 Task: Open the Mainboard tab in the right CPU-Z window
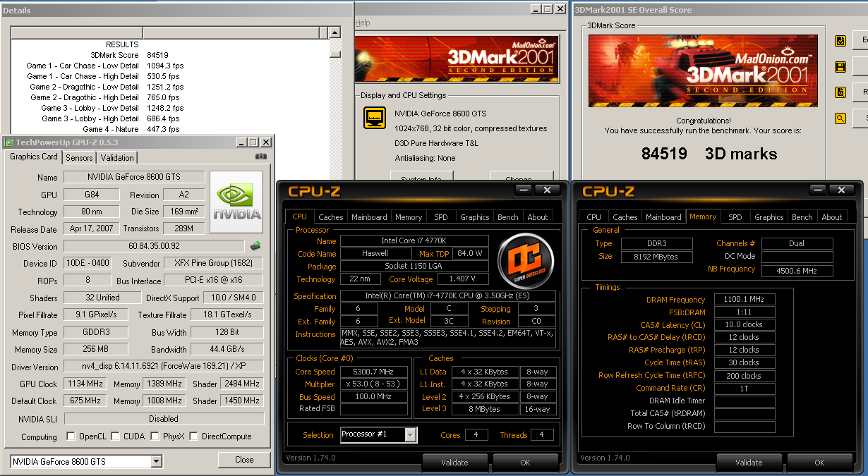(x=664, y=217)
